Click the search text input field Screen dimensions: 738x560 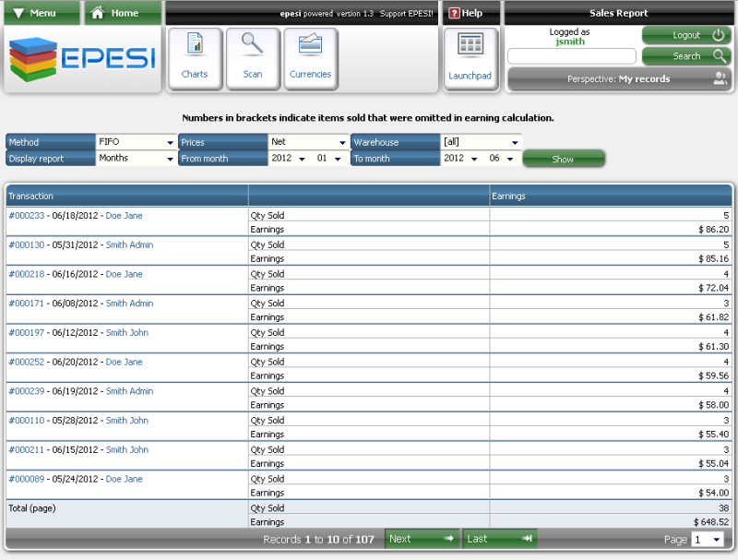point(572,56)
